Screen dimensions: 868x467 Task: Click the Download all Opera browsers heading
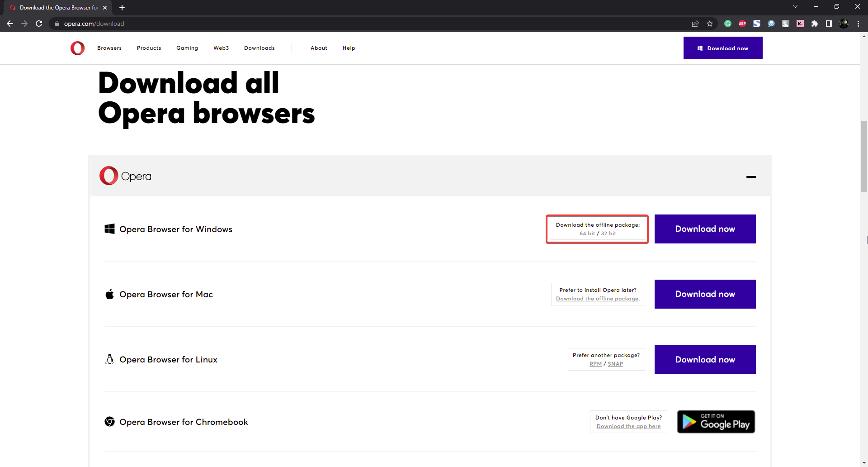click(x=206, y=98)
